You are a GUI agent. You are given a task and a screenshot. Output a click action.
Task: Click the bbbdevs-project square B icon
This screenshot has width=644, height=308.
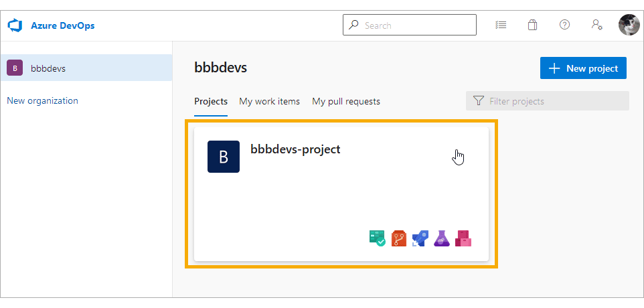point(224,157)
